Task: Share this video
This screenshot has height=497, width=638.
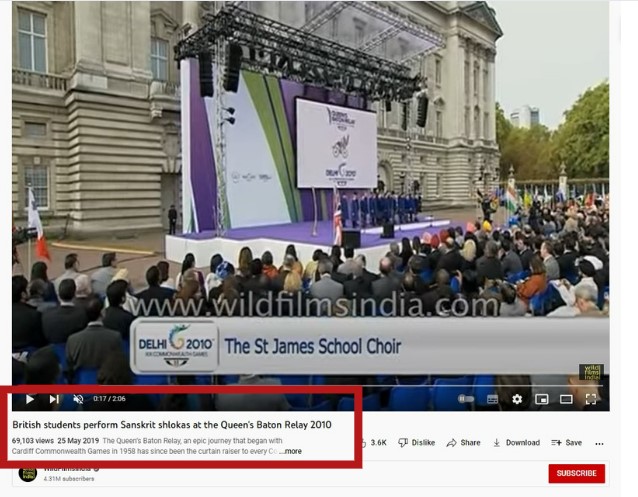Action: coord(464,442)
